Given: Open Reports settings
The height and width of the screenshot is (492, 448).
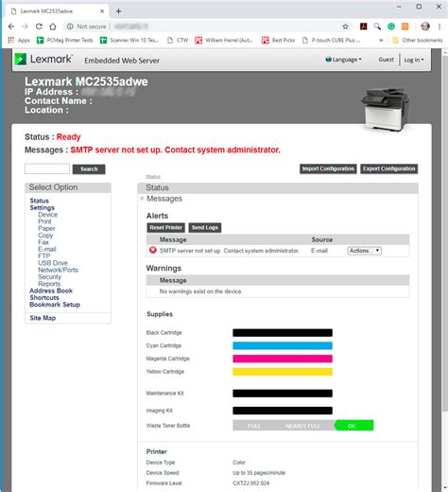Looking at the screenshot, I should coord(49,284).
